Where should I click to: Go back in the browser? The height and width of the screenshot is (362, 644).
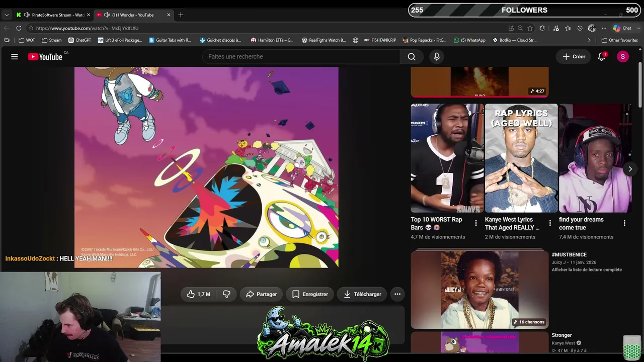(x=7, y=28)
